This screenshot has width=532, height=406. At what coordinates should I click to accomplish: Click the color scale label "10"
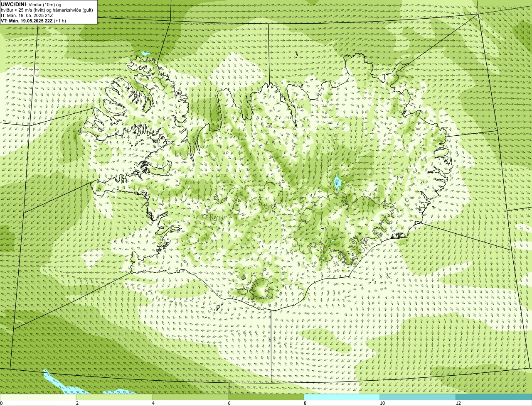point(382,403)
